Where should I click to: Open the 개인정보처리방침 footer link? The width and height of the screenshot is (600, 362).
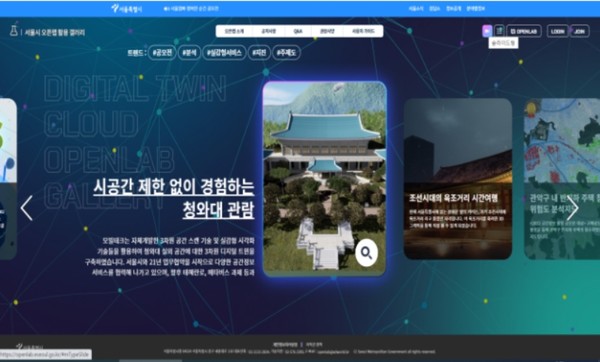click(285, 344)
